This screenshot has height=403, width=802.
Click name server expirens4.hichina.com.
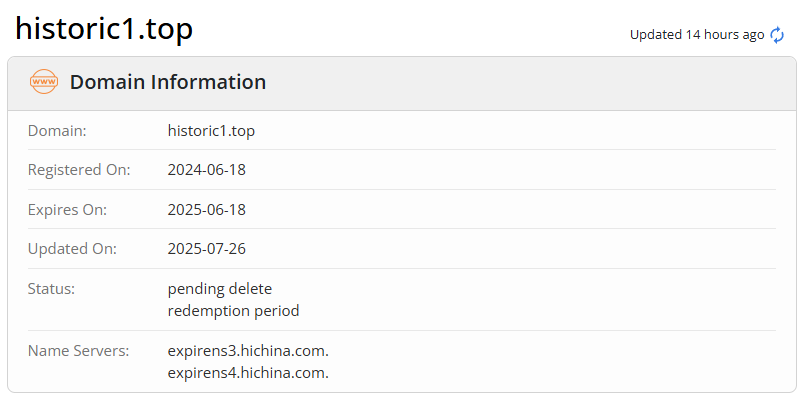(248, 373)
